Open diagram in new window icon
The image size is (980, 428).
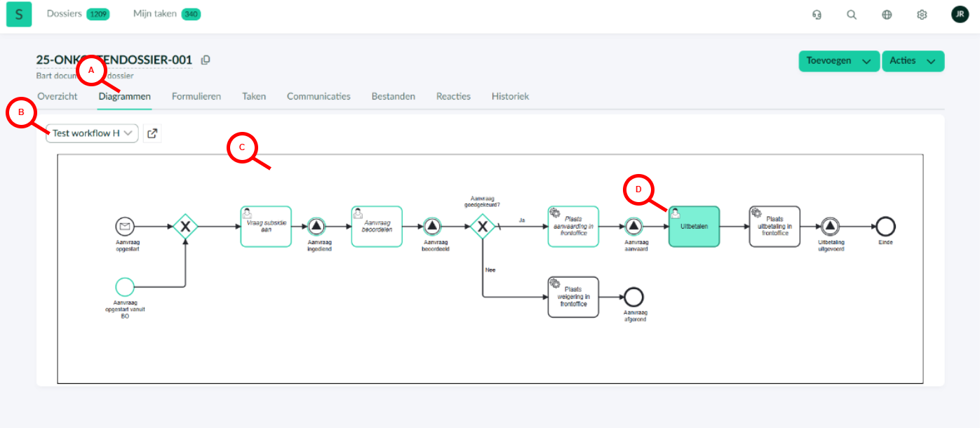pos(152,133)
